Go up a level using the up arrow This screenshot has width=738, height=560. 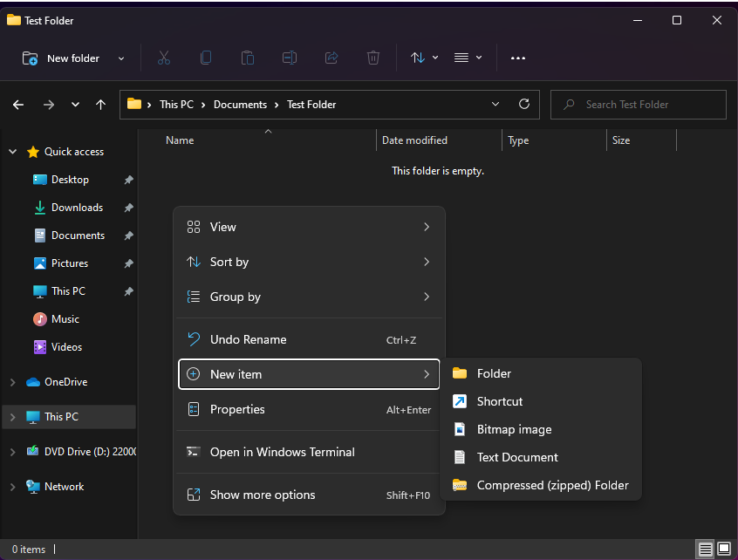click(x=100, y=104)
